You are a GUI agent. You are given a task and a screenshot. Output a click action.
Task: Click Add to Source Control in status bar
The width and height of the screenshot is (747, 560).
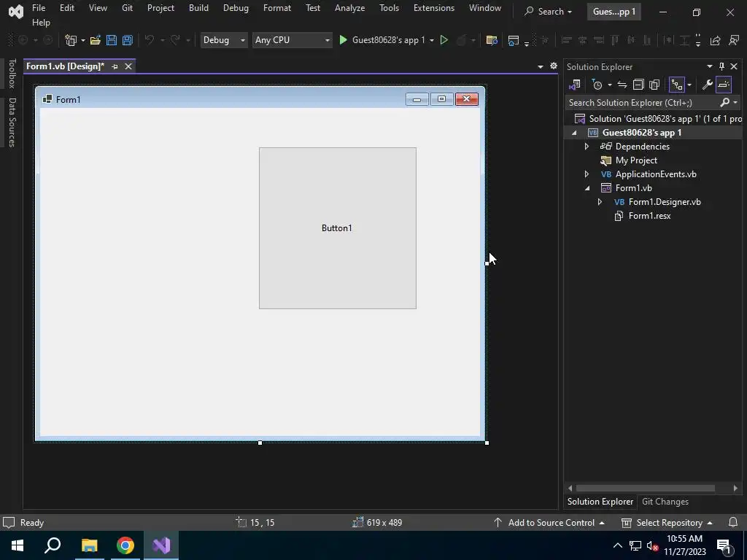(x=549, y=522)
